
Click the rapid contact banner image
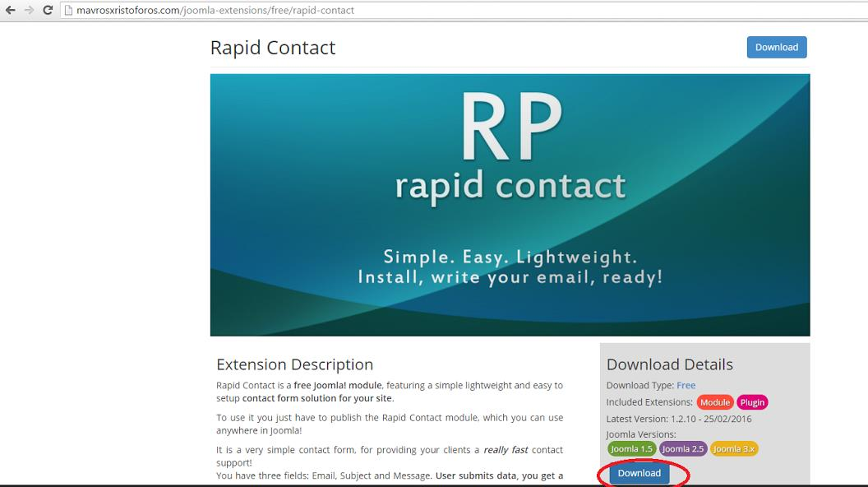(510, 205)
